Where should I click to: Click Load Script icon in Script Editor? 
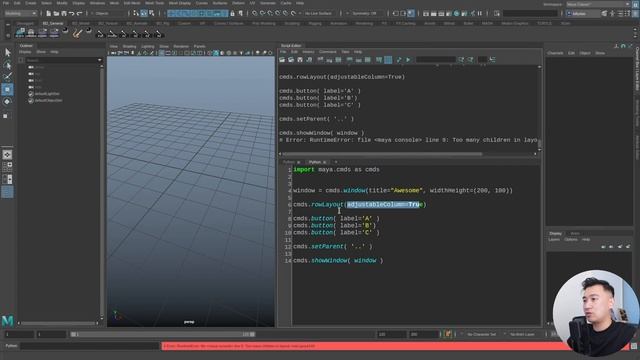[x=282, y=60]
